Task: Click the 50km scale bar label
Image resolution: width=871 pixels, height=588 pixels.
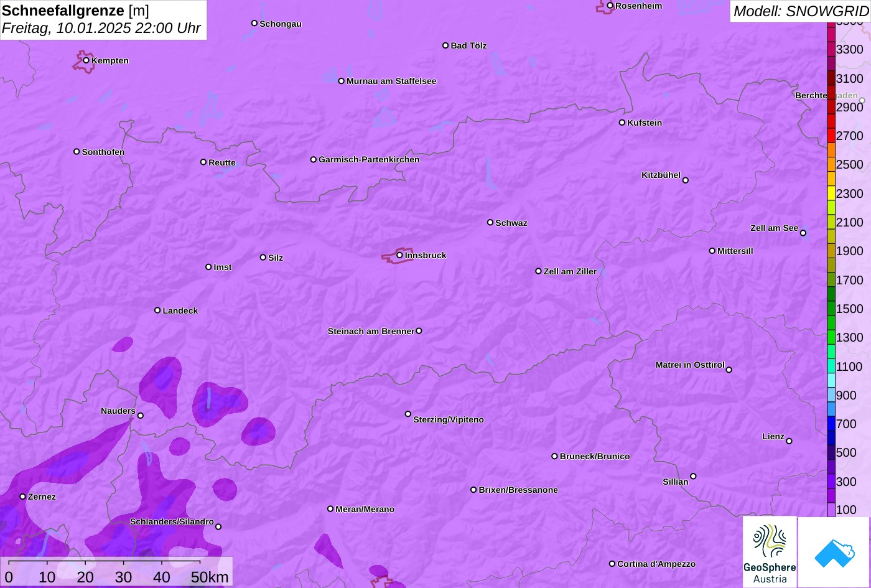Action: click(210, 577)
